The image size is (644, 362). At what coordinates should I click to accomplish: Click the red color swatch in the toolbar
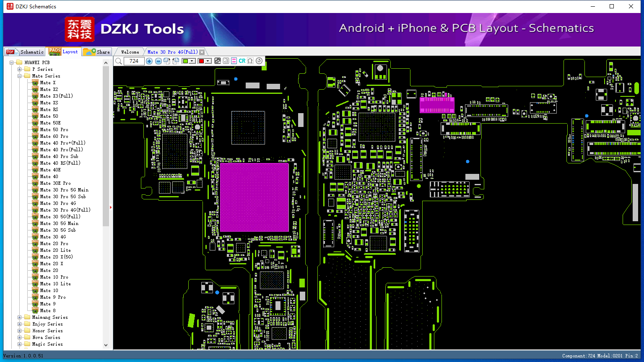pos(201,61)
